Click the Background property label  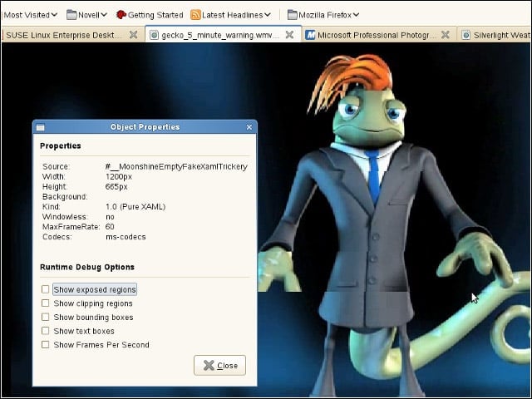65,197
